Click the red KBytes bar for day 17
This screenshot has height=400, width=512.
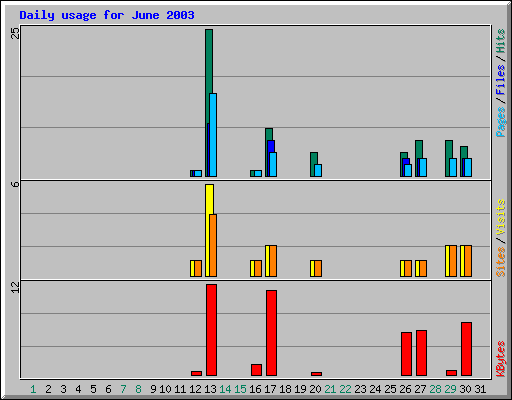point(271,333)
